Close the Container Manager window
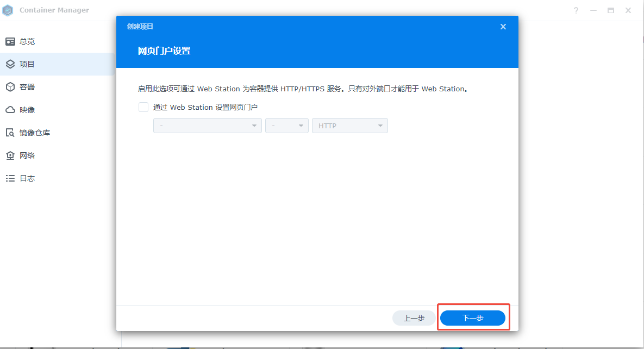Viewport: 644px width, 349px height. point(628,10)
